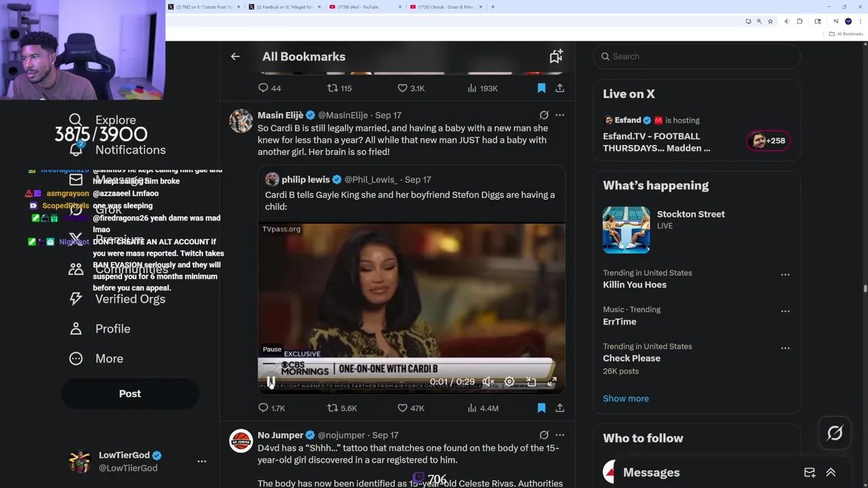Screen dimensions: 868x488
Task: Share the Masin Elijè post
Action: (559, 408)
